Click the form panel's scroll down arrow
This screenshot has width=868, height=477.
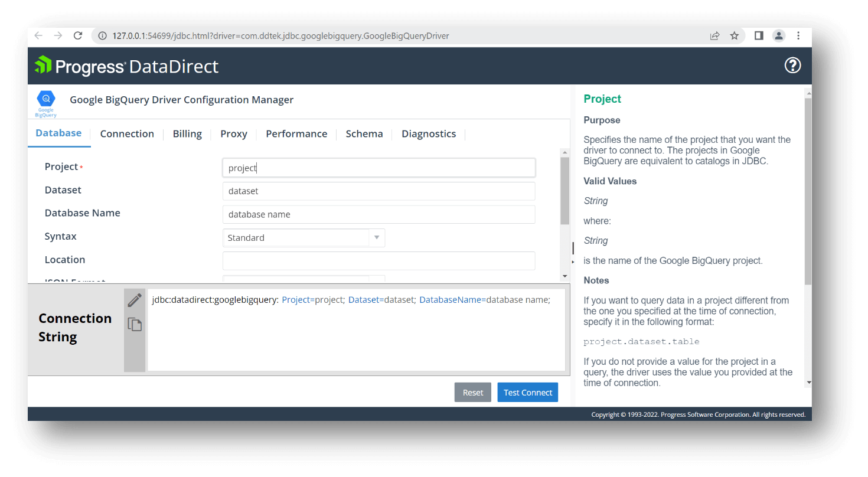point(564,276)
